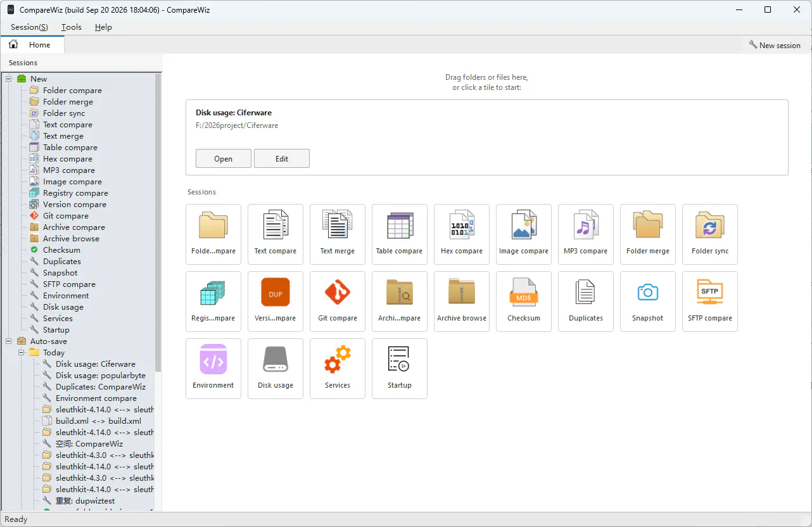Select the Services gears tile
The height and width of the screenshot is (527, 812).
[x=338, y=369]
